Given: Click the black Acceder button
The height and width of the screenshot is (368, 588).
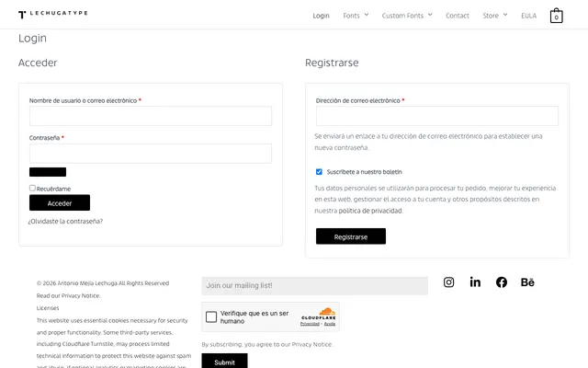Looking at the screenshot, I should (60, 202).
